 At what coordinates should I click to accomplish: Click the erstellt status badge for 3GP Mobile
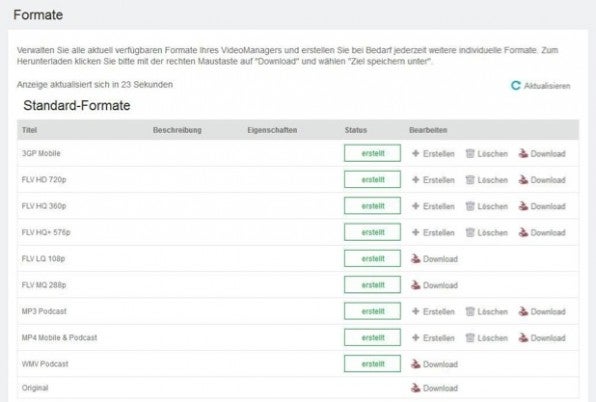coord(372,153)
